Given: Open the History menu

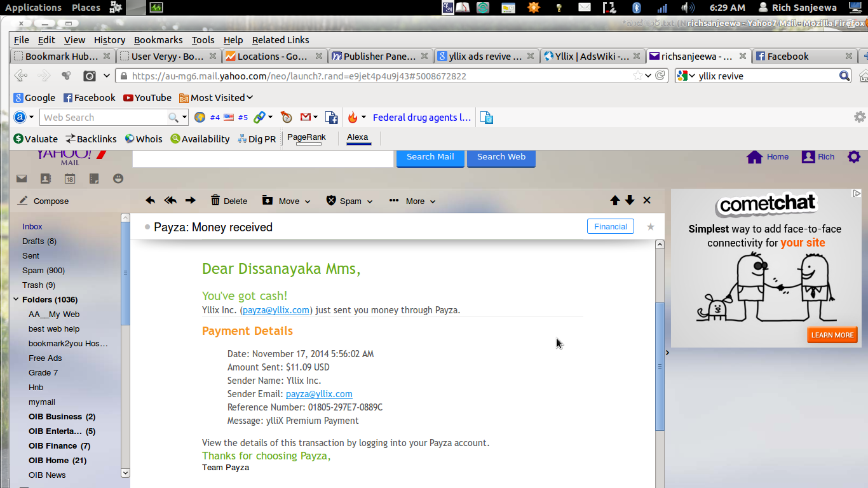Looking at the screenshot, I should pyautogui.click(x=109, y=40).
